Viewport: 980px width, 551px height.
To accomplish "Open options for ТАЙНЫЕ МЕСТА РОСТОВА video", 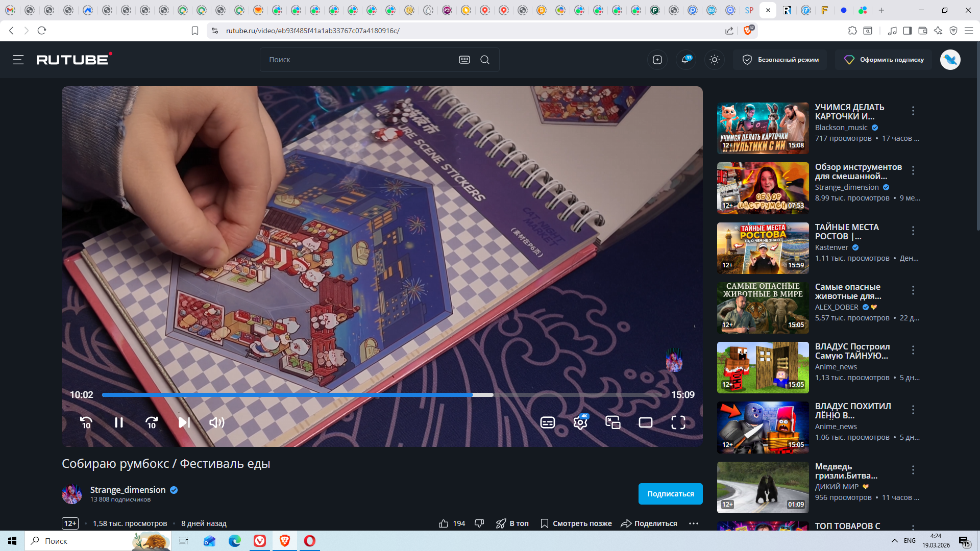I will 913,231.
